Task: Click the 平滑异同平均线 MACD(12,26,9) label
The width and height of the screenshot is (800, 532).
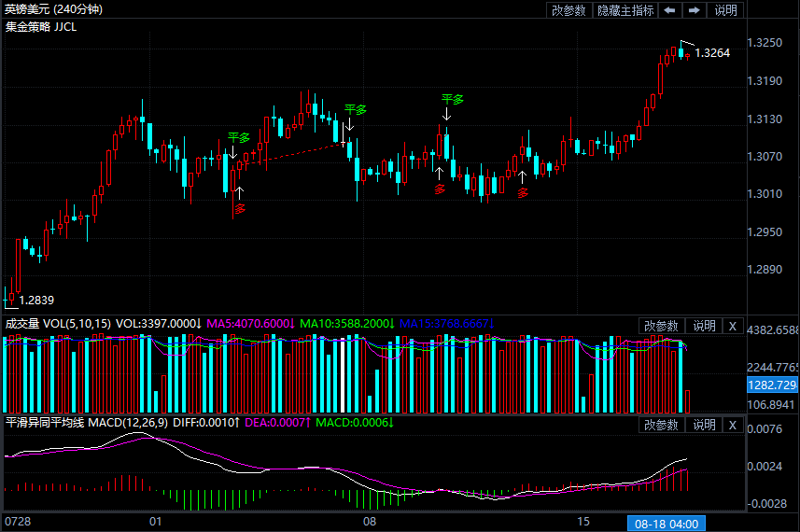Action: pos(87,424)
